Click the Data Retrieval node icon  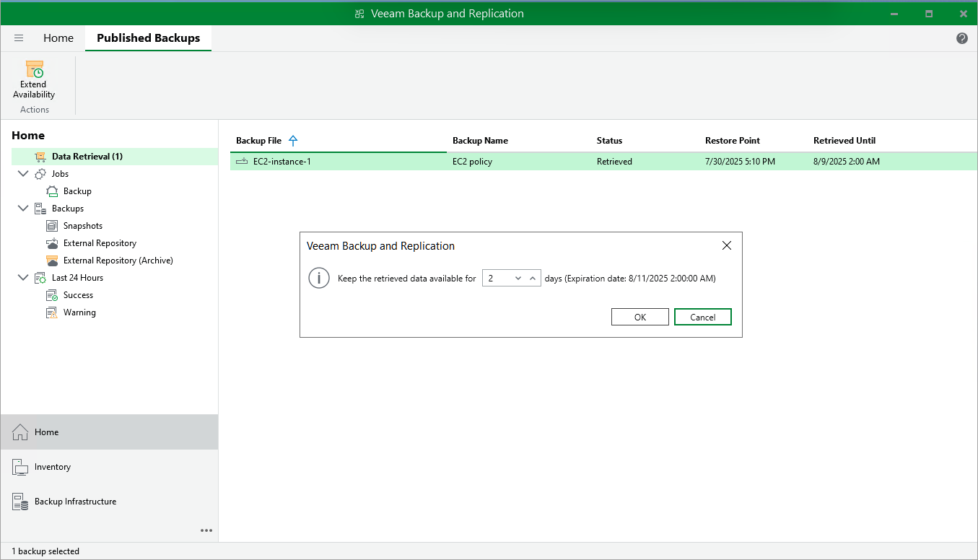pos(40,157)
